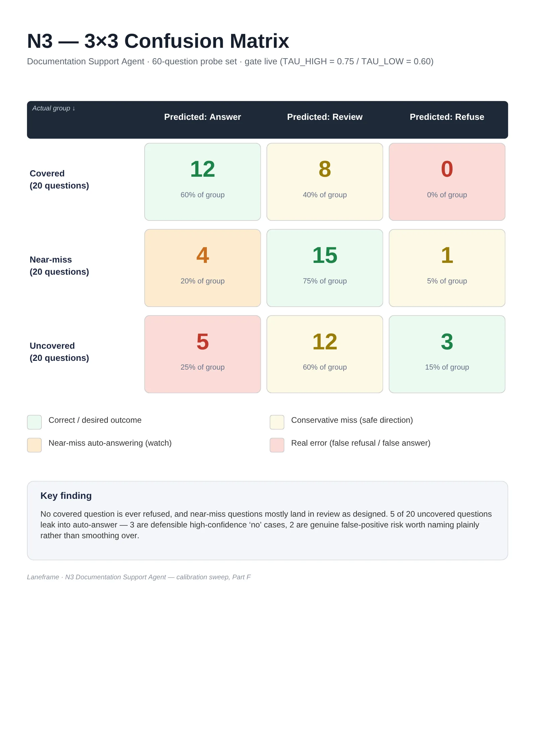This screenshot has width=535, height=756.
Task: Select the Uncovered / Answer cell showing 5
Action: tap(202, 354)
